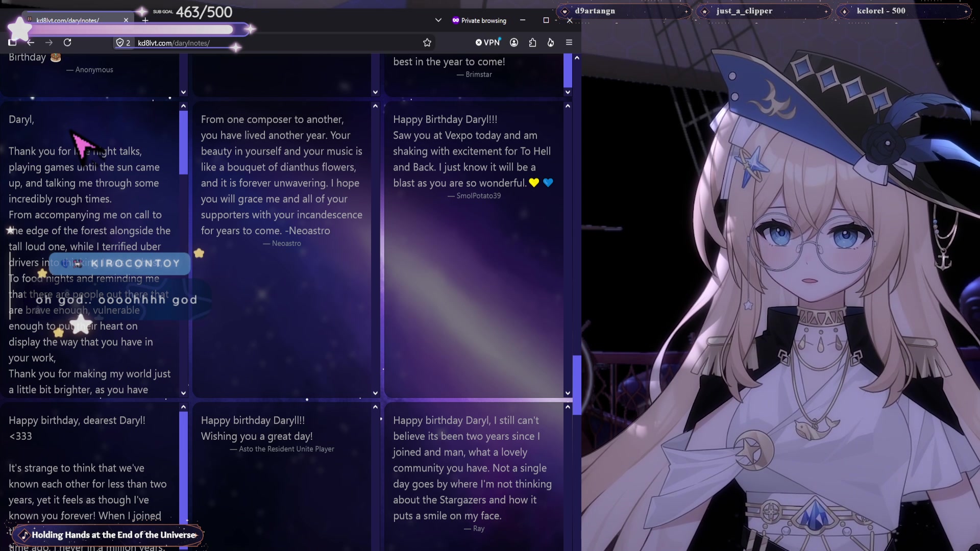Click the Thank you letter card's scrollbar thumb

(x=183, y=142)
